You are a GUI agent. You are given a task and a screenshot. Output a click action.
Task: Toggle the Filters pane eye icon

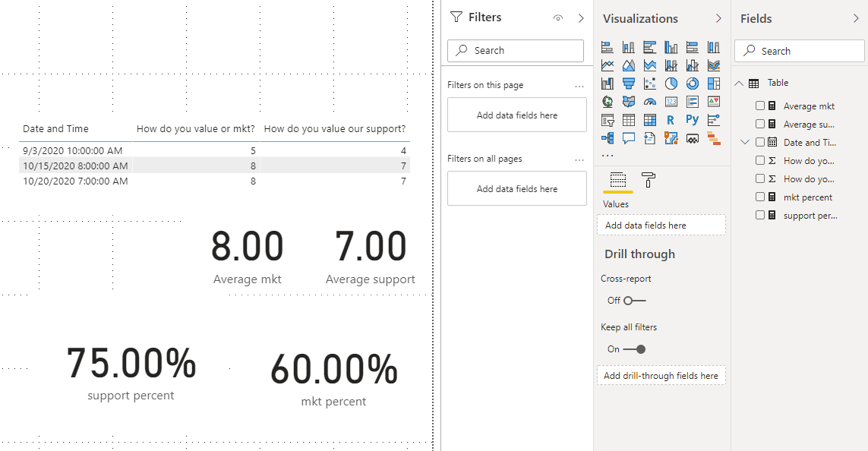point(558,17)
